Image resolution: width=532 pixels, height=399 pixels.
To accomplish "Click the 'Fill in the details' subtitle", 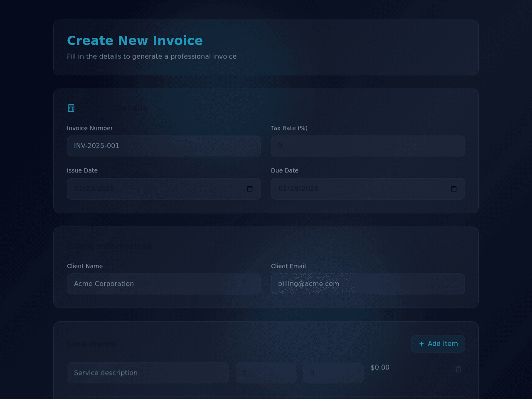I will pos(152,56).
